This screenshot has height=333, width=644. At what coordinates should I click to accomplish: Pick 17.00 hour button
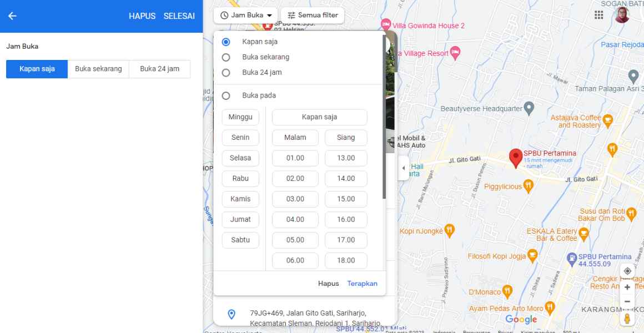point(346,240)
